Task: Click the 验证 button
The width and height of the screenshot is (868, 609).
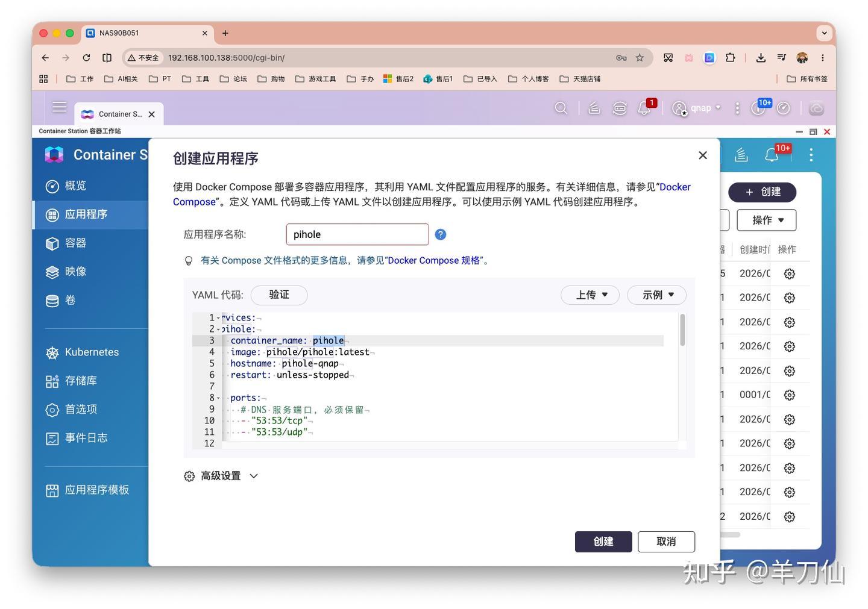Action: coord(279,295)
